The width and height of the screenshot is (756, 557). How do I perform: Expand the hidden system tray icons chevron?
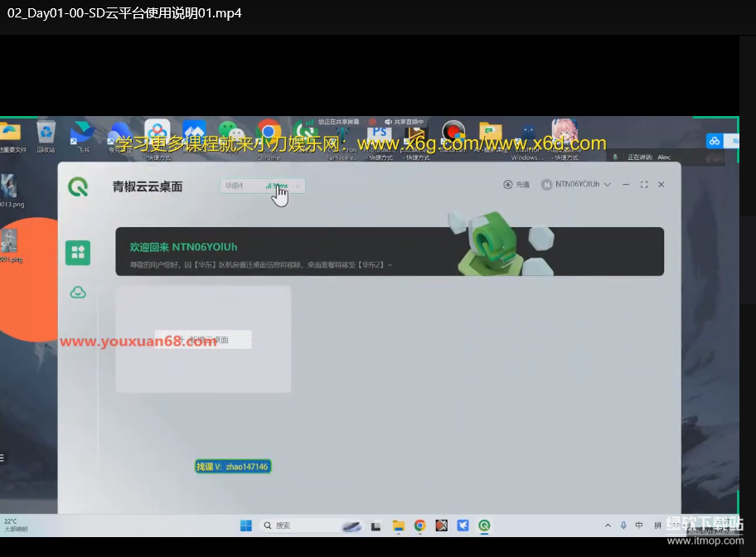(608, 526)
